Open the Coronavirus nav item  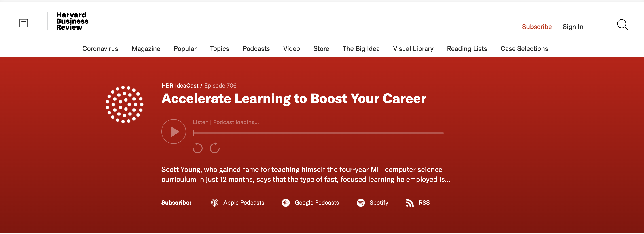tap(100, 49)
